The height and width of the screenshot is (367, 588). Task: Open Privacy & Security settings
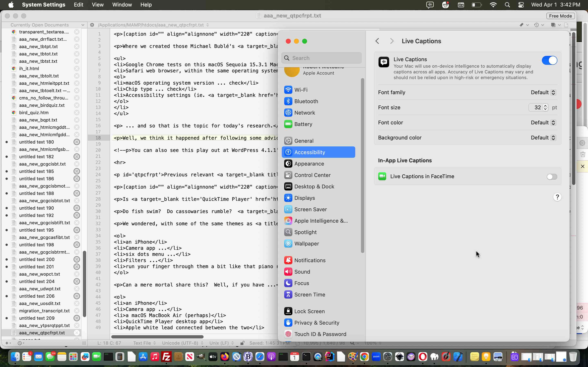(x=316, y=323)
